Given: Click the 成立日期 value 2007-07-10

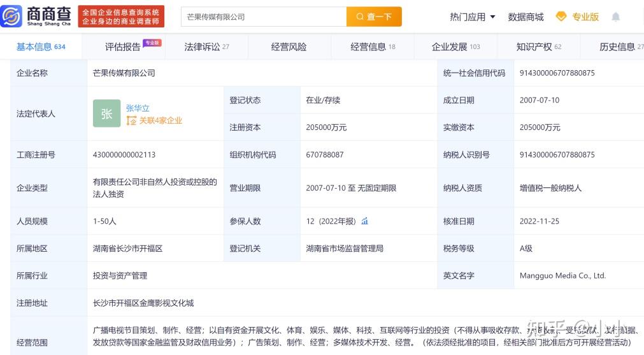Looking at the screenshot, I should point(540,100).
